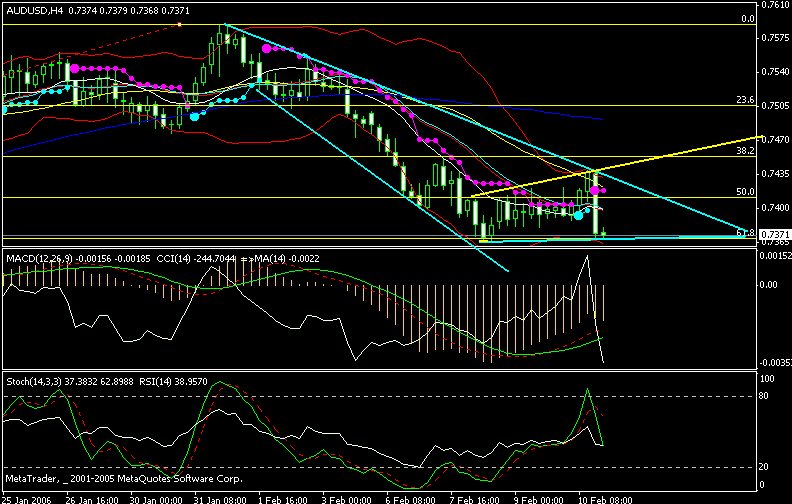This screenshot has height=504, width=792.
Task: Click the 80 level on Stochastic scale
Action: (764, 396)
